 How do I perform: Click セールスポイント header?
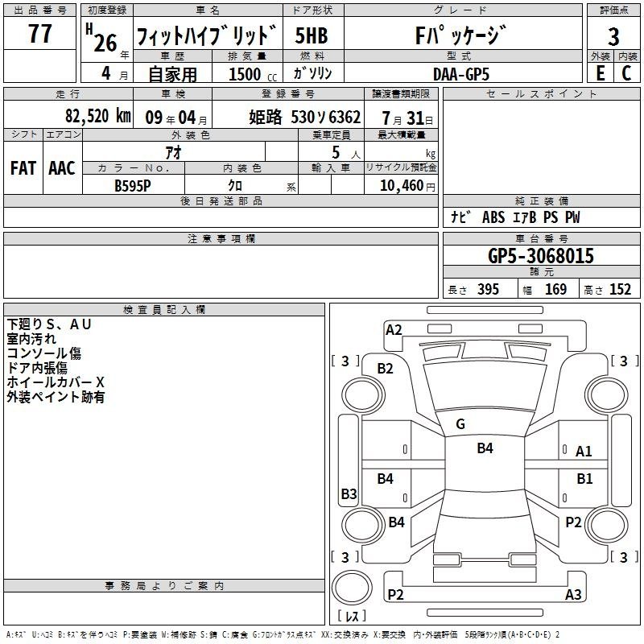tap(541, 93)
